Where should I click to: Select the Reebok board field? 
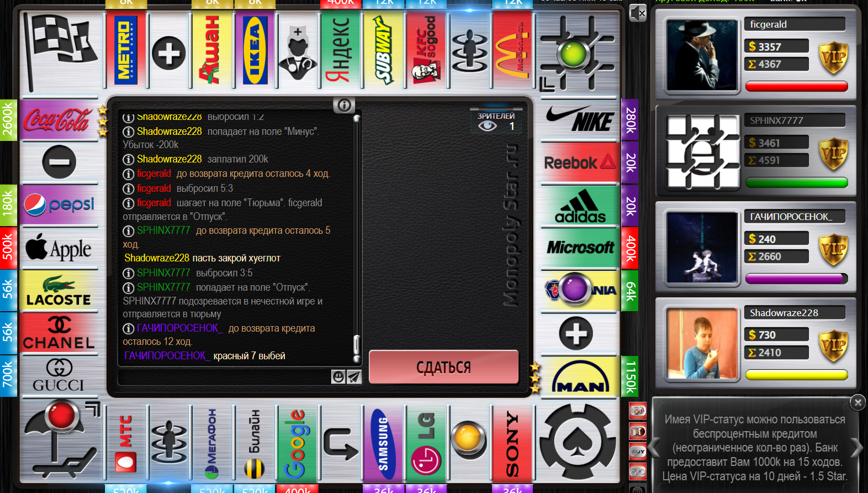tap(580, 162)
